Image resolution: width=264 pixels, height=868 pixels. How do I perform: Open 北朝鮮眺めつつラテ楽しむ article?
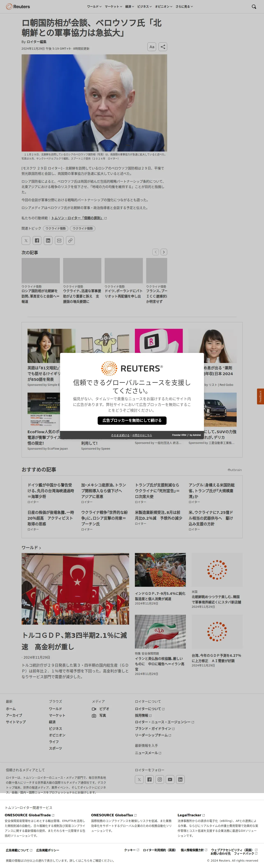(216, 600)
